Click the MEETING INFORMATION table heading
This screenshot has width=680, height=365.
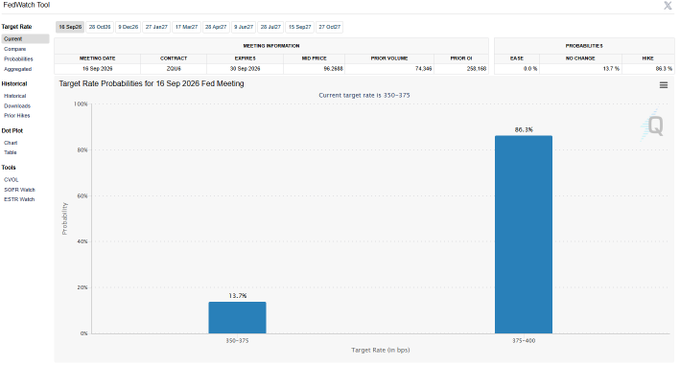tap(271, 46)
